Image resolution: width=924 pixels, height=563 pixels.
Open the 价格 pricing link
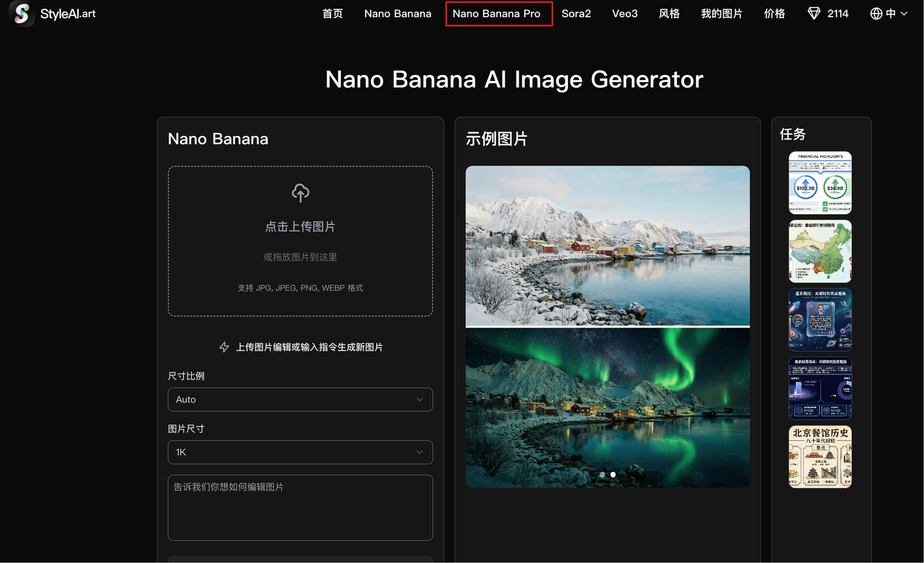point(774,13)
